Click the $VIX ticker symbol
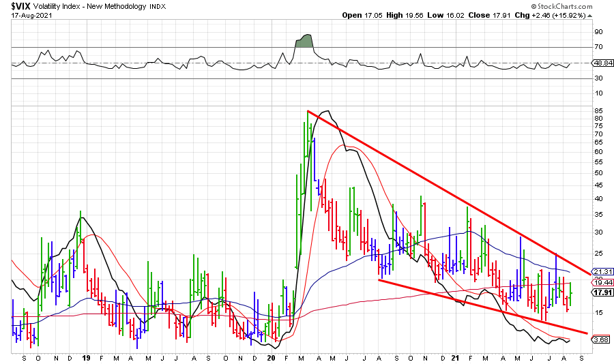The image size is (614, 364). coord(19,7)
